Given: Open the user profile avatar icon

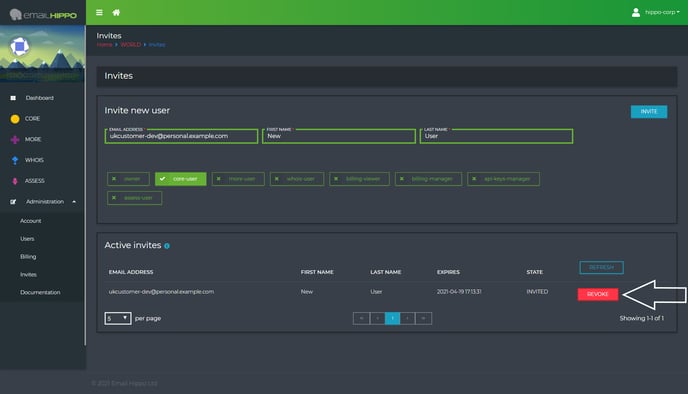Looking at the screenshot, I should [636, 12].
